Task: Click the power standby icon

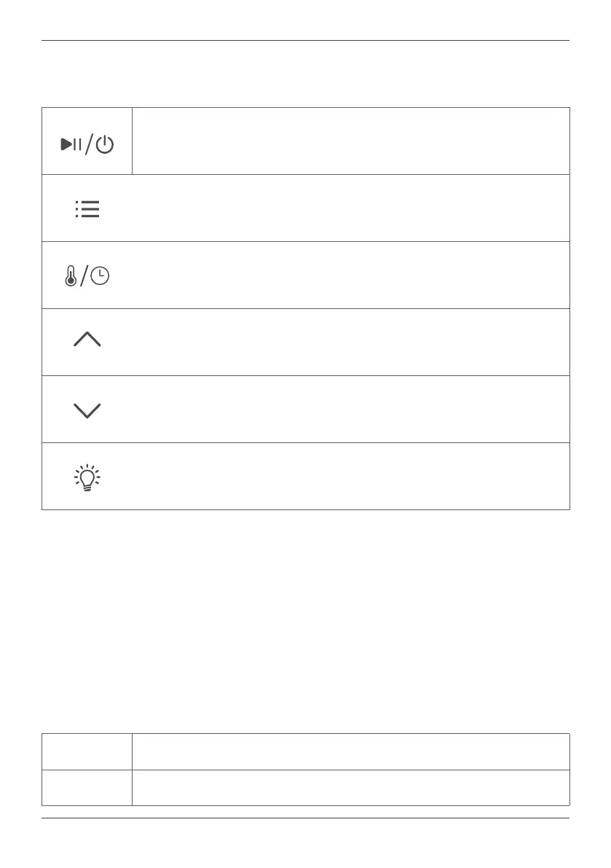Action: point(106,145)
